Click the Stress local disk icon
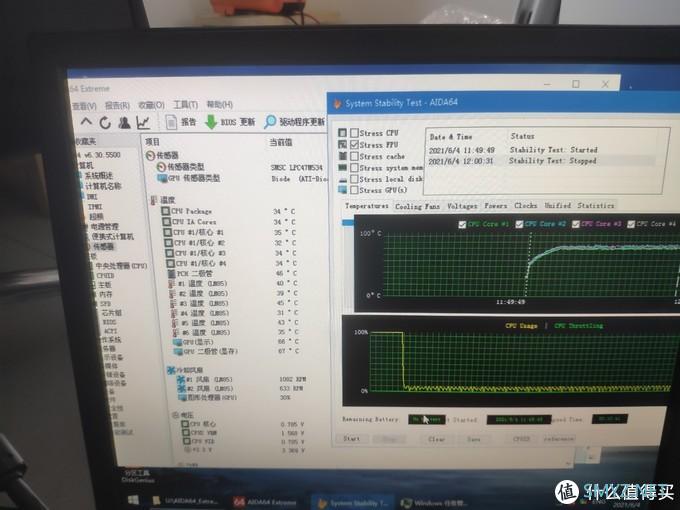This screenshot has width=680, height=510. coord(343,179)
